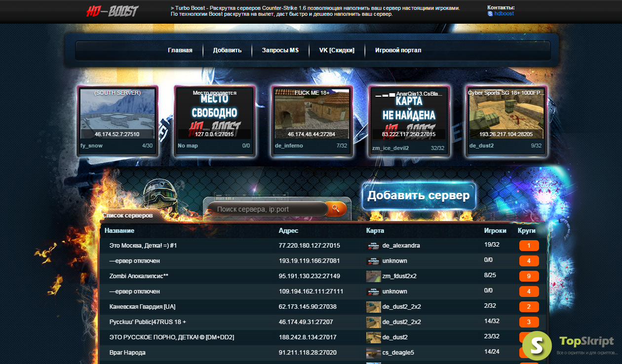622x364 pixels.
Task: Click the map icon next to zm_fdust2x2
Action: (373, 276)
